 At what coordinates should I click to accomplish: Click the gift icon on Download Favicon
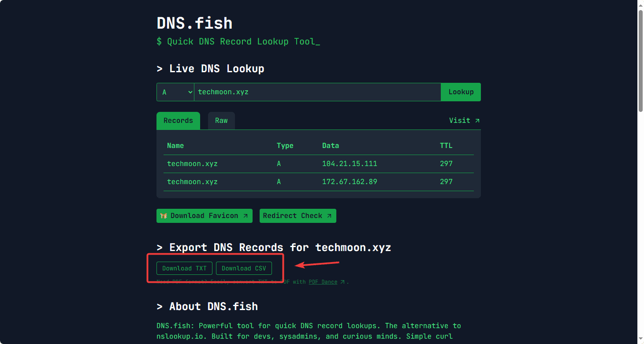click(x=164, y=216)
